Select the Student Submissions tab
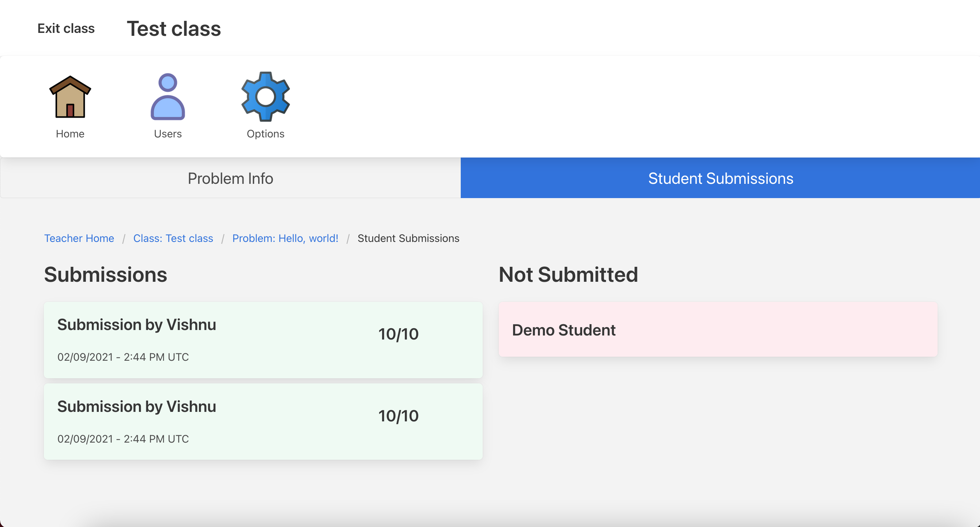Screen dimensions: 980x527 pyautogui.click(x=720, y=178)
